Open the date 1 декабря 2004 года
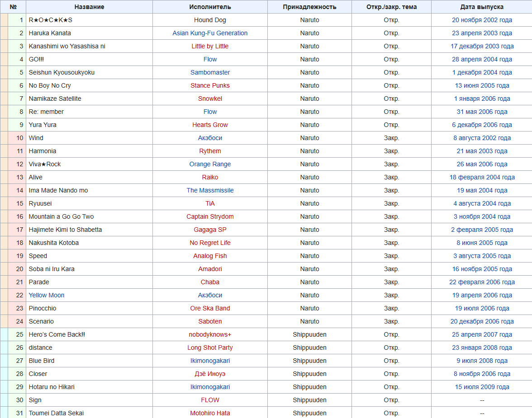The width and height of the screenshot is (532, 418). pos(482,73)
